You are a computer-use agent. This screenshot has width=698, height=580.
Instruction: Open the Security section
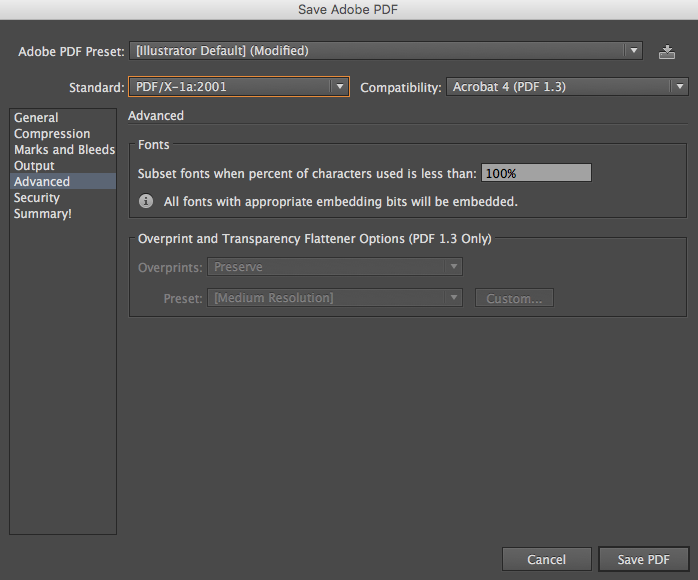coord(63,198)
